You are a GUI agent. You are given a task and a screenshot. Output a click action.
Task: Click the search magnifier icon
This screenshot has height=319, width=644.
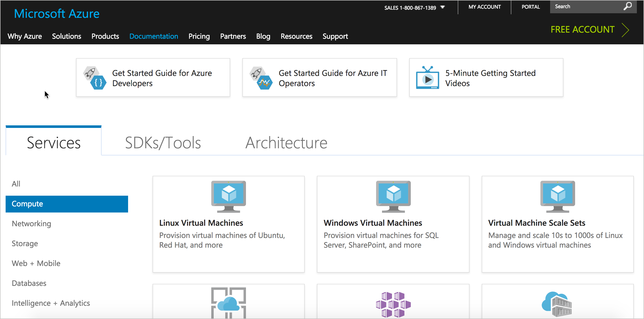coord(628,6)
